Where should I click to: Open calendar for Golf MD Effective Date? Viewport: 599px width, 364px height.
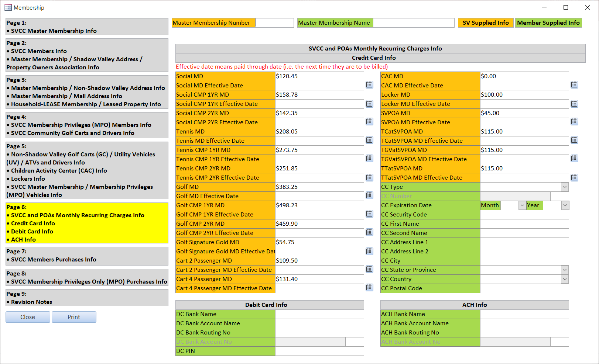click(369, 195)
